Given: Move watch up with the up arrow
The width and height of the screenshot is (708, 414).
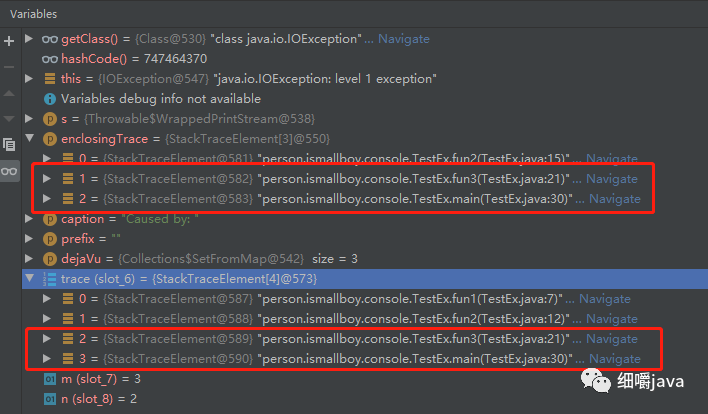Looking at the screenshot, I should (10, 92).
